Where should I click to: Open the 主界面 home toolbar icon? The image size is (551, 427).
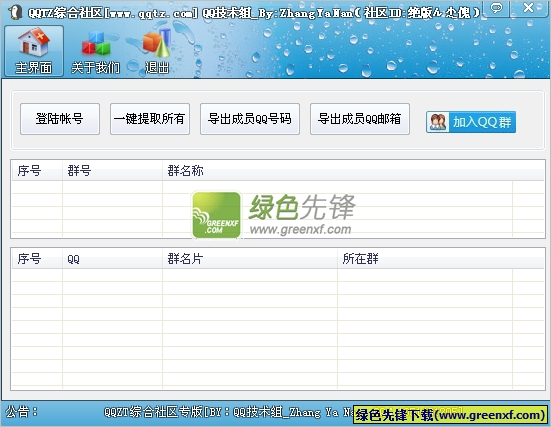click(x=34, y=51)
